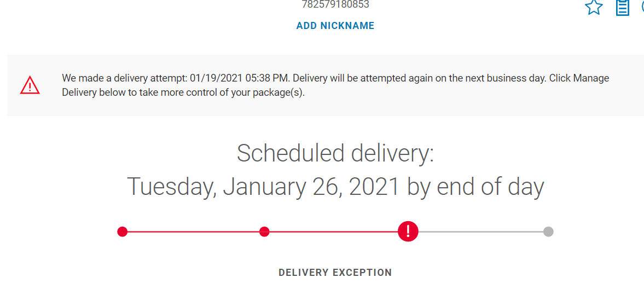Click the red warning triangle icon
The image size is (644, 283).
30,85
